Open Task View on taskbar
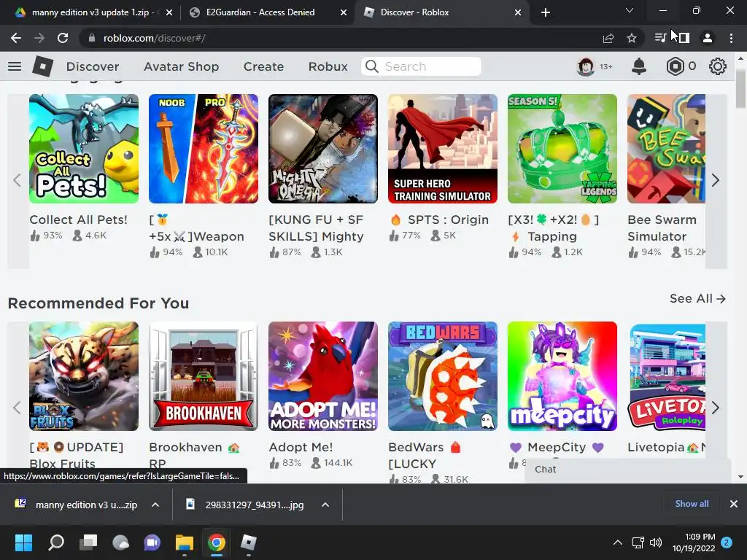747x560 pixels. [x=88, y=542]
